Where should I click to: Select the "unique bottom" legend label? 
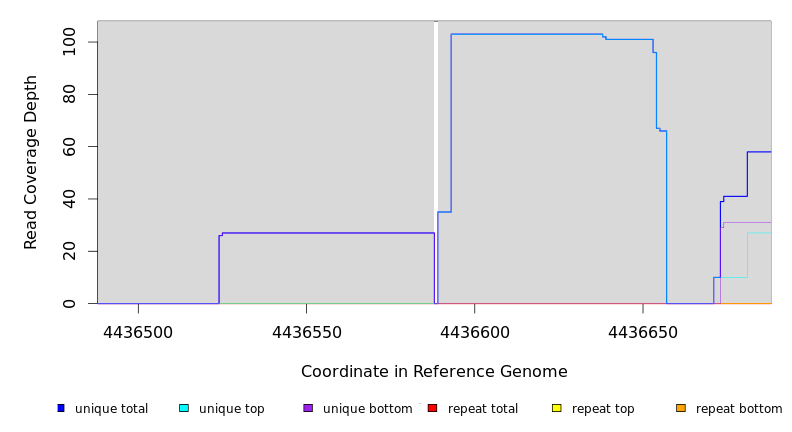pos(367,409)
